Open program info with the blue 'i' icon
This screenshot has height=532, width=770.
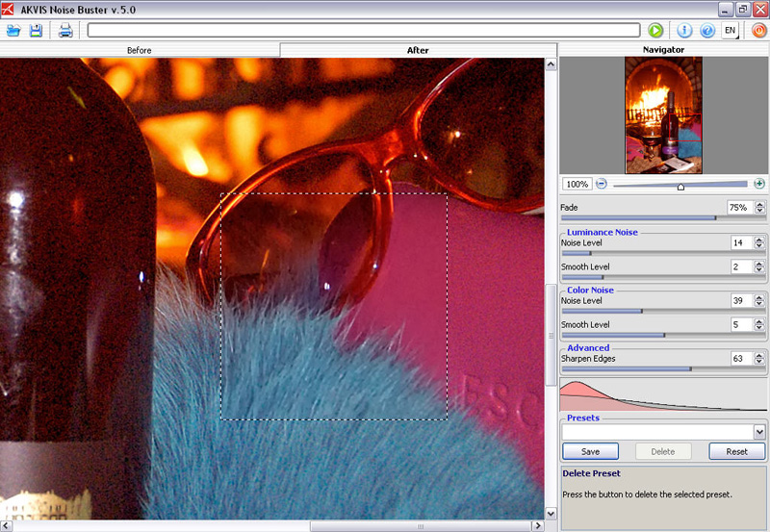pos(685,31)
